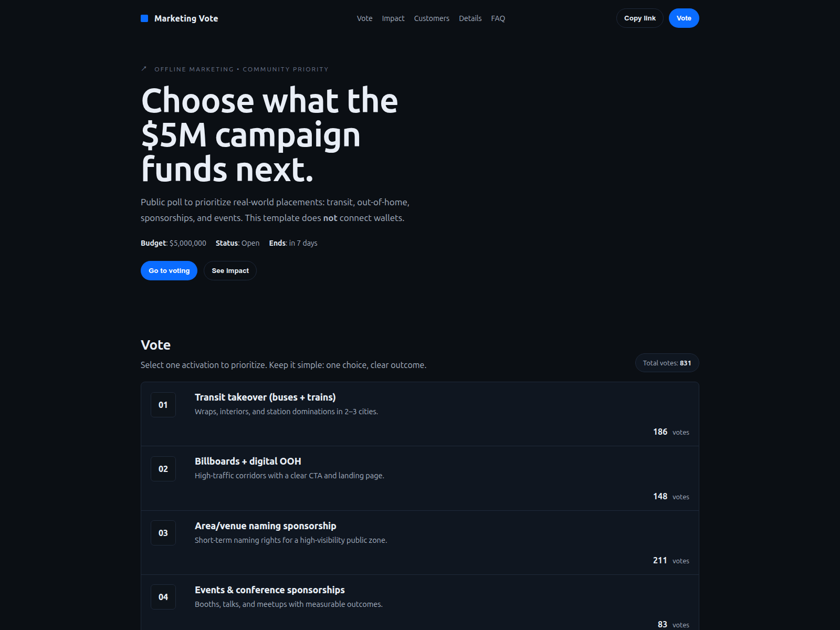Image resolution: width=840 pixels, height=630 pixels.
Task: Open the FAQ nav link
Action: 498,18
